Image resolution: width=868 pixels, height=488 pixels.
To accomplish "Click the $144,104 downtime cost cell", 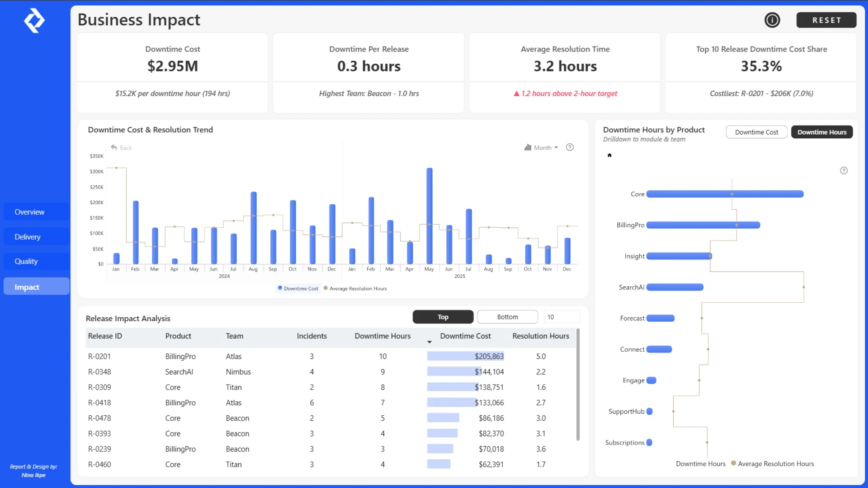I will [489, 371].
